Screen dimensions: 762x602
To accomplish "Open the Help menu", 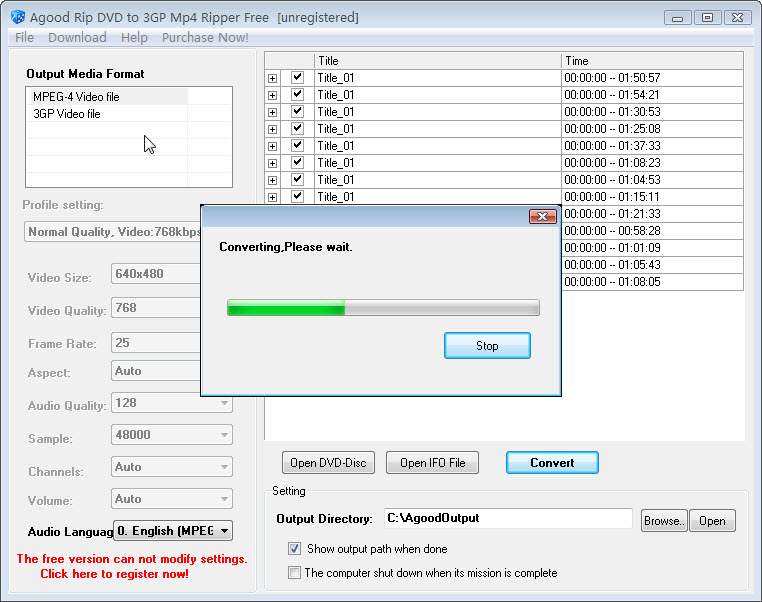I will [x=134, y=37].
